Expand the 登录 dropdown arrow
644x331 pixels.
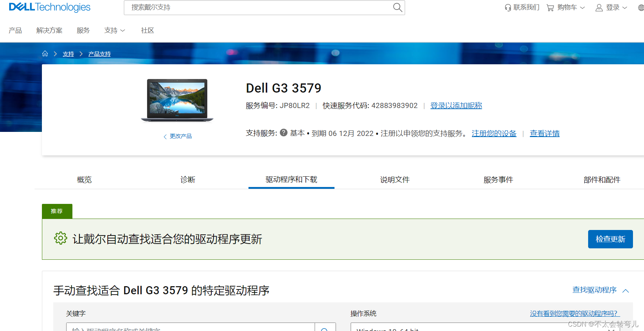pos(625,8)
